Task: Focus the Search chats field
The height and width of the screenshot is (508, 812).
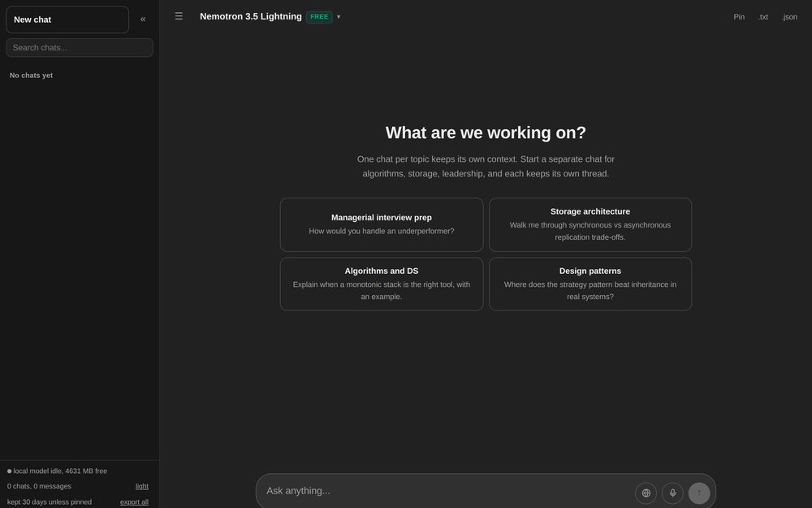Action: click(x=80, y=48)
